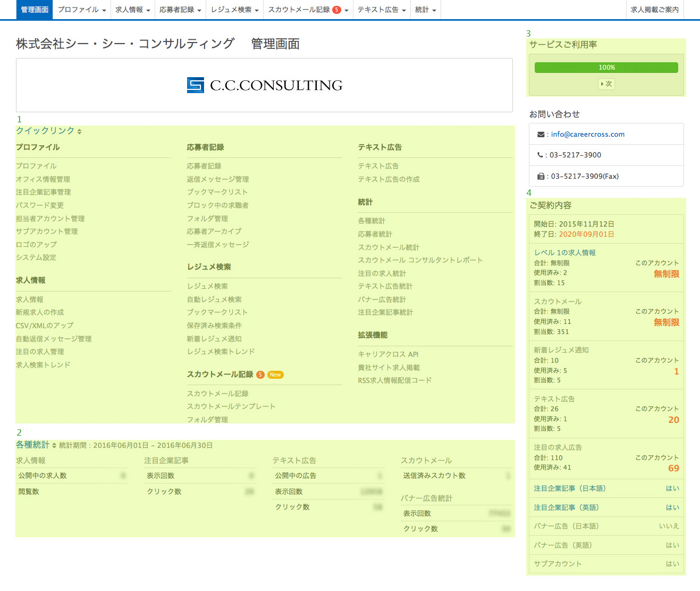Click the C.C.Consulting company logo
This screenshot has width=700, height=591.
click(264, 85)
